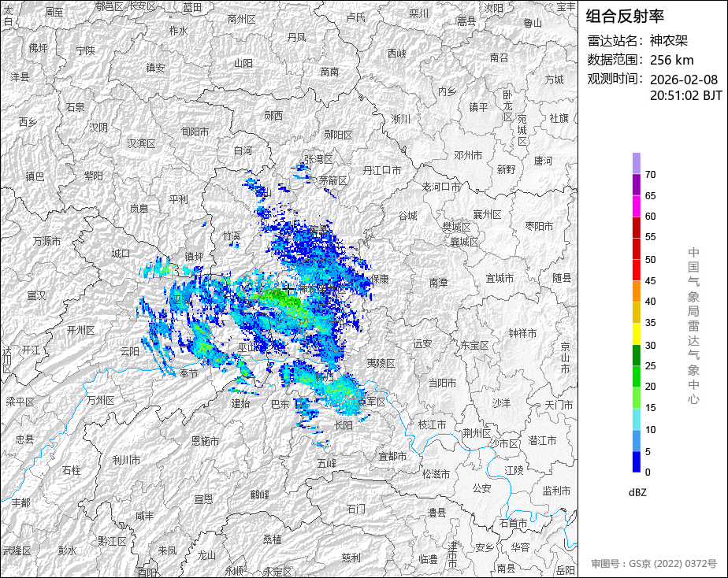The height and width of the screenshot is (578, 728).
Task: Click the map label 恩施市
Action: pyautogui.click(x=205, y=441)
